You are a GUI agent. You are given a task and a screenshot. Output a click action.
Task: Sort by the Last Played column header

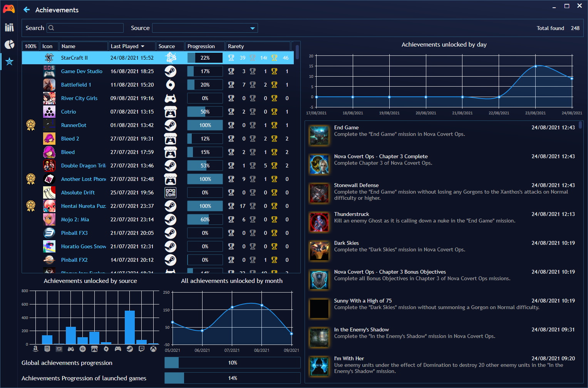(132, 46)
